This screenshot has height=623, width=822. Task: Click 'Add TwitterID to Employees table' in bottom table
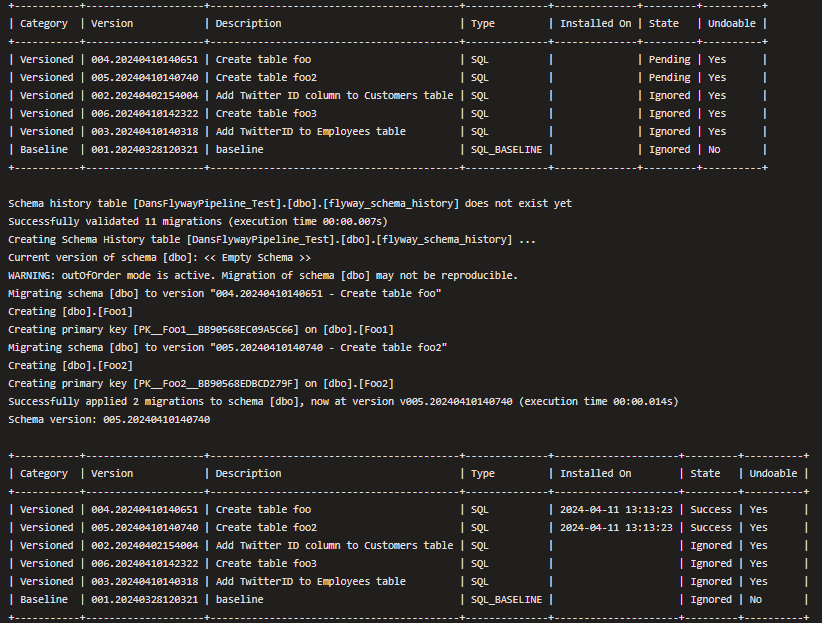tap(310, 581)
